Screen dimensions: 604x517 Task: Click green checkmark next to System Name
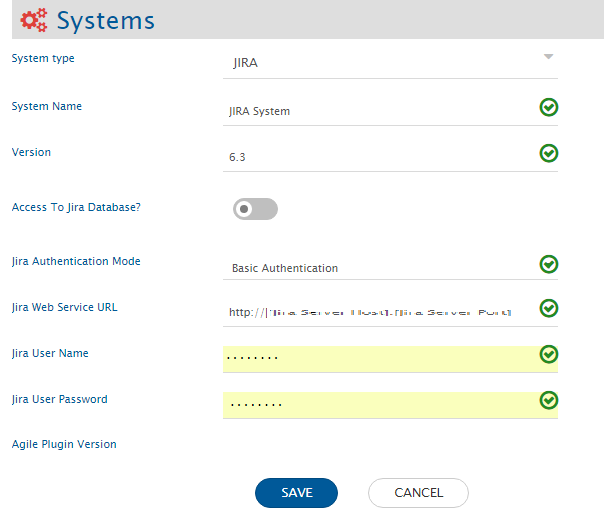(548, 107)
